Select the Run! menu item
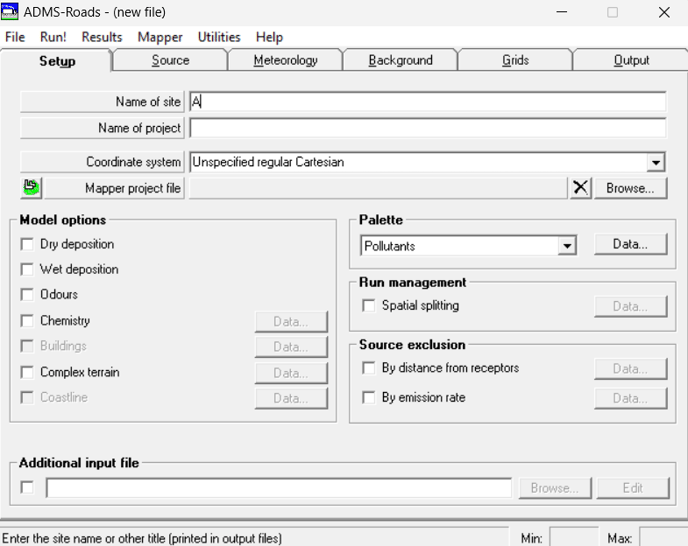 (x=53, y=37)
